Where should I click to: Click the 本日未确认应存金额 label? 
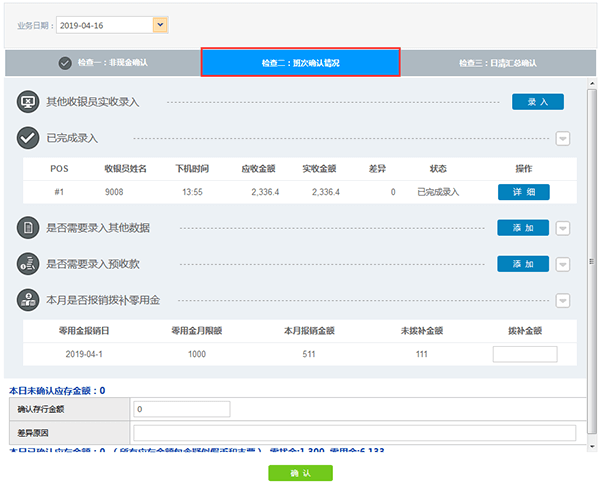[x=57, y=390]
